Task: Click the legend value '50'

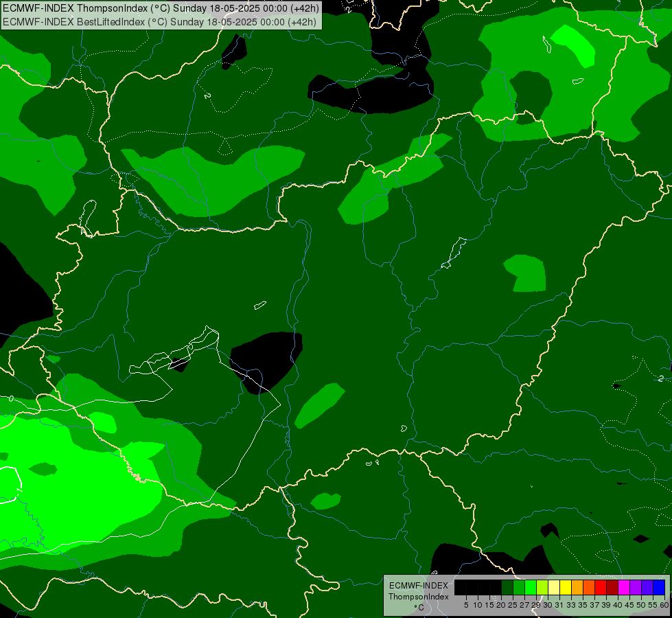Action: click(641, 605)
